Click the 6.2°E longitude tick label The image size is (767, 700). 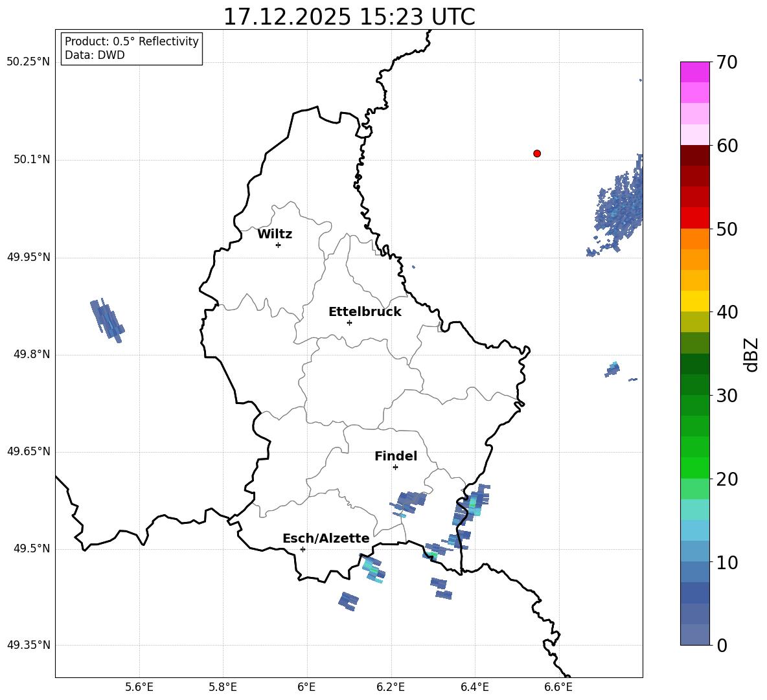(x=391, y=686)
